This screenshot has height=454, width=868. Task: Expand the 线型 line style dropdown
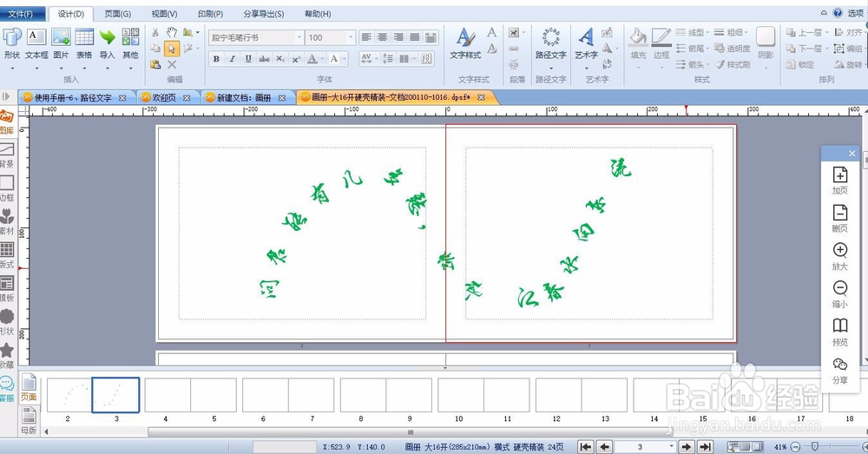click(707, 33)
